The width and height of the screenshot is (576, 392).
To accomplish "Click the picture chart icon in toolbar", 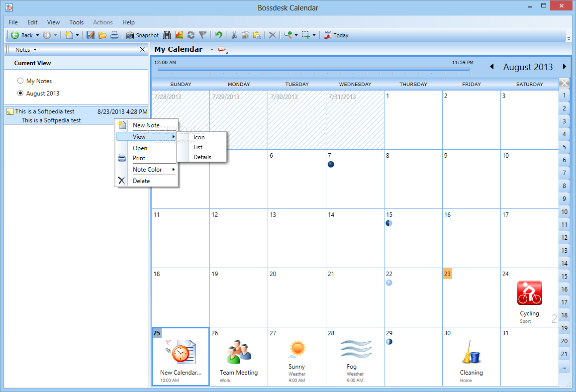I will coord(179,35).
